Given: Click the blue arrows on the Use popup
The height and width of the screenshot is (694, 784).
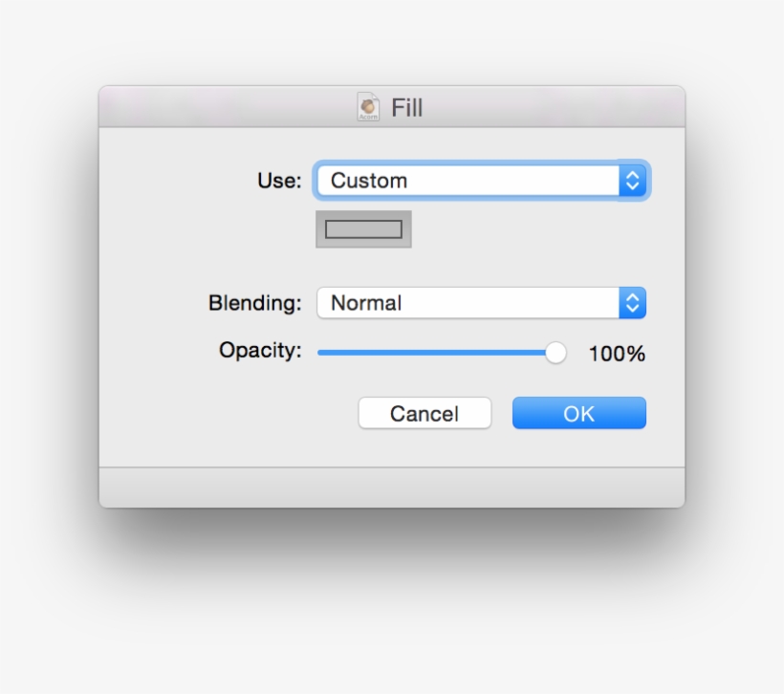Looking at the screenshot, I should pyautogui.click(x=631, y=181).
